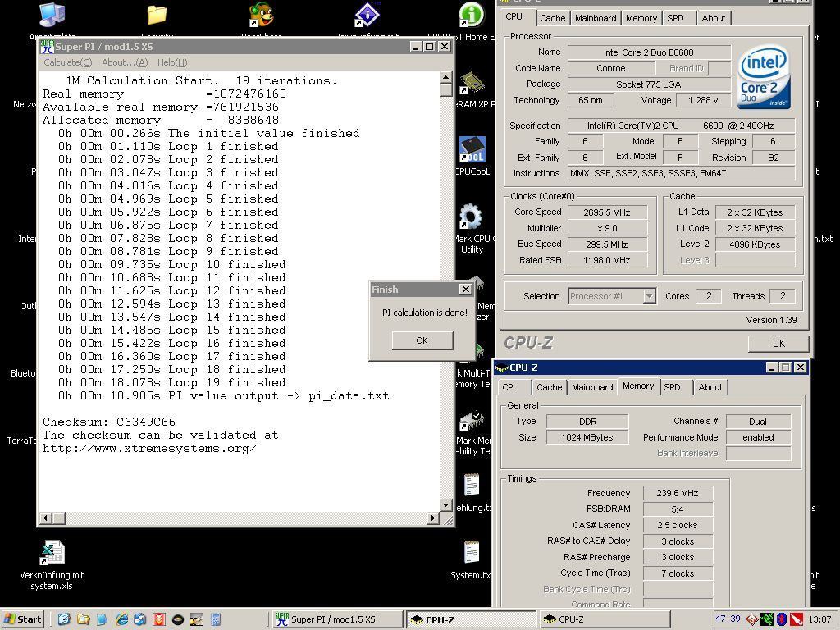Launch the EVEREST Home Edition green icon
The width and height of the screenshot is (840, 630).
[x=472, y=15]
